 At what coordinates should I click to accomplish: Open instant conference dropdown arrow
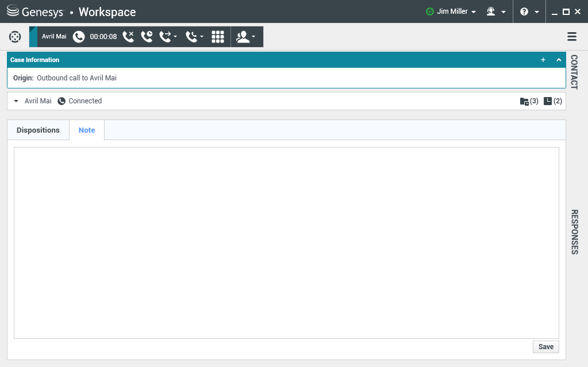(202, 37)
